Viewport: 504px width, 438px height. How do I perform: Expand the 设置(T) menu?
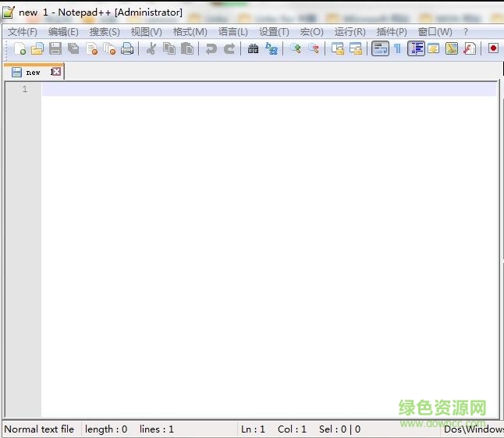pyautogui.click(x=274, y=31)
